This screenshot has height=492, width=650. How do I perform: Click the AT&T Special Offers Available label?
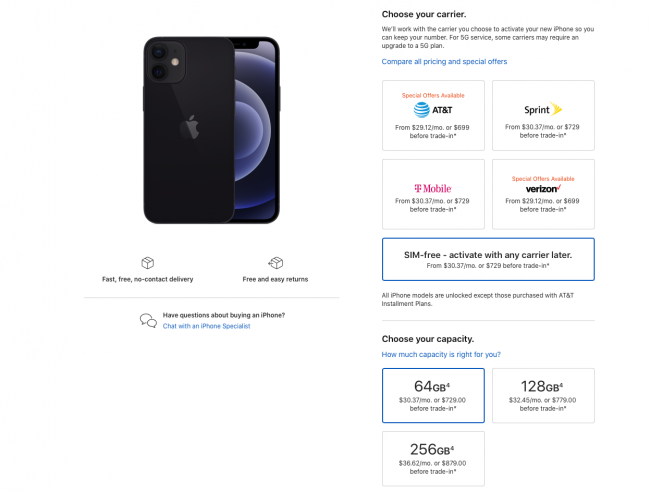pyautogui.click(x=433, y=95)
